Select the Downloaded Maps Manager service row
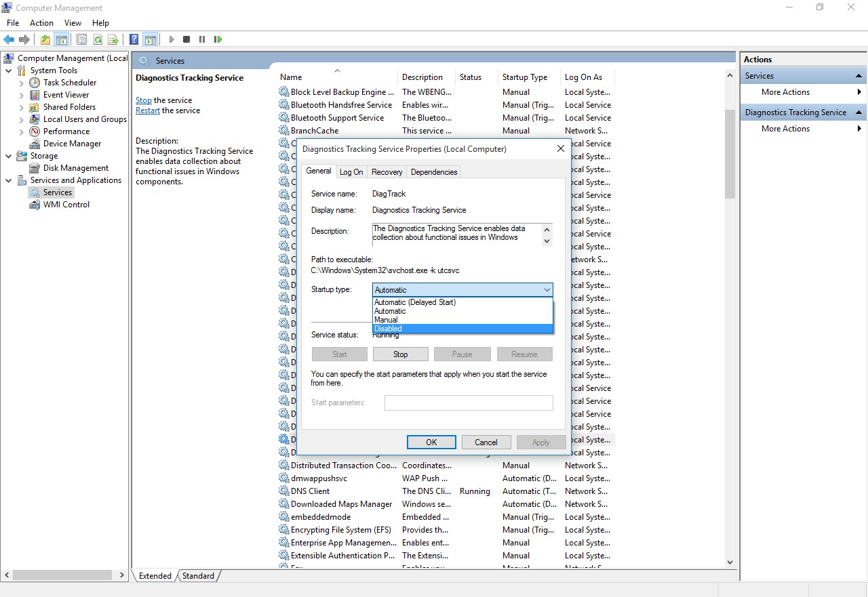 tap(446, 504)
